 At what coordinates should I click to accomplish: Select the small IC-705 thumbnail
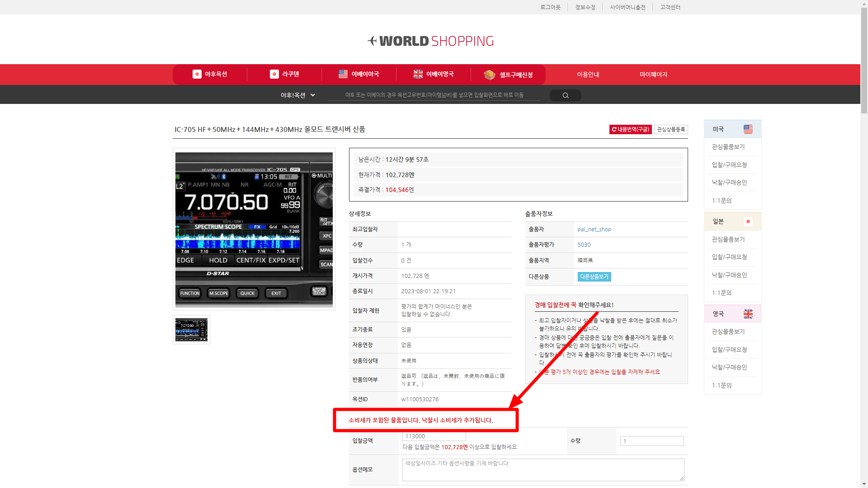pyautogui.click(x=191, y=329)
